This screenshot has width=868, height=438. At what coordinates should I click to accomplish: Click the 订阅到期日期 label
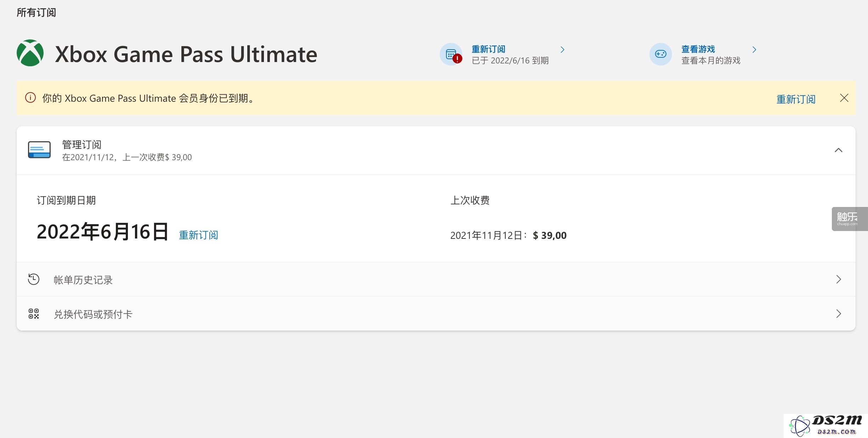[x=66, y=201]
